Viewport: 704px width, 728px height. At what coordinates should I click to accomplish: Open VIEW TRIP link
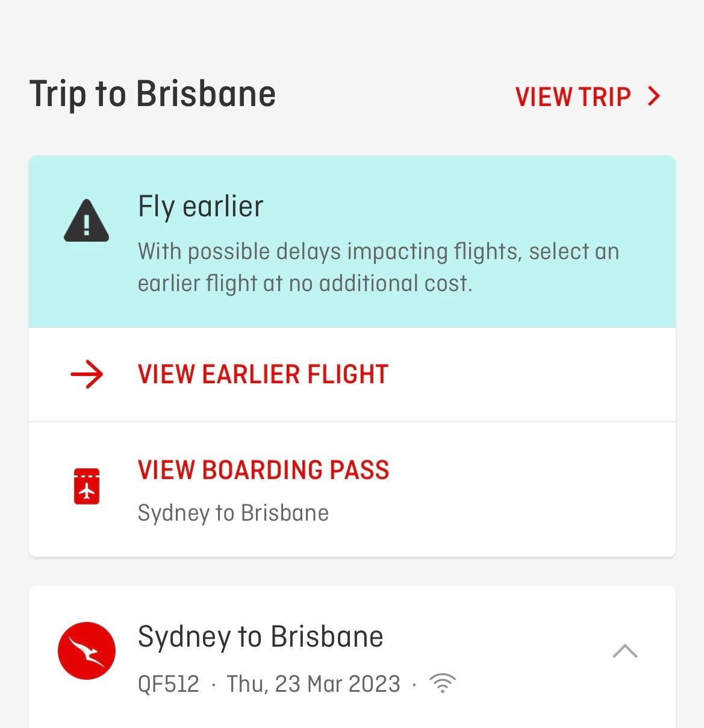pyautogui.click(x=573, y=96)
